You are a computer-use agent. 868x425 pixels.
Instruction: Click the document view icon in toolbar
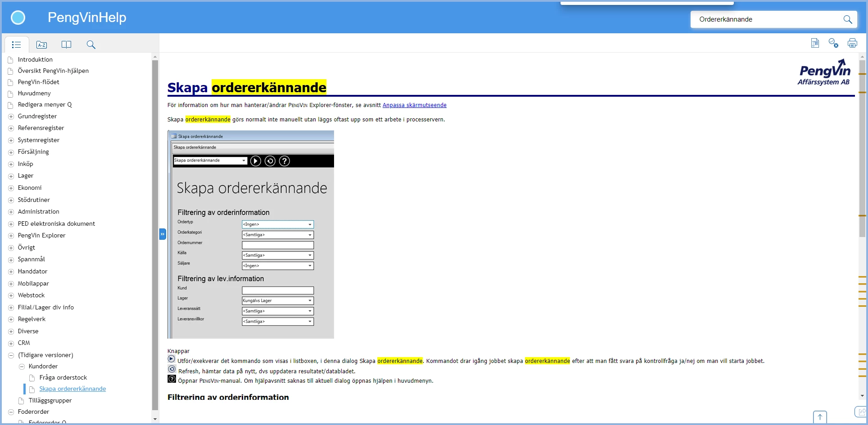tap(815, 43)
